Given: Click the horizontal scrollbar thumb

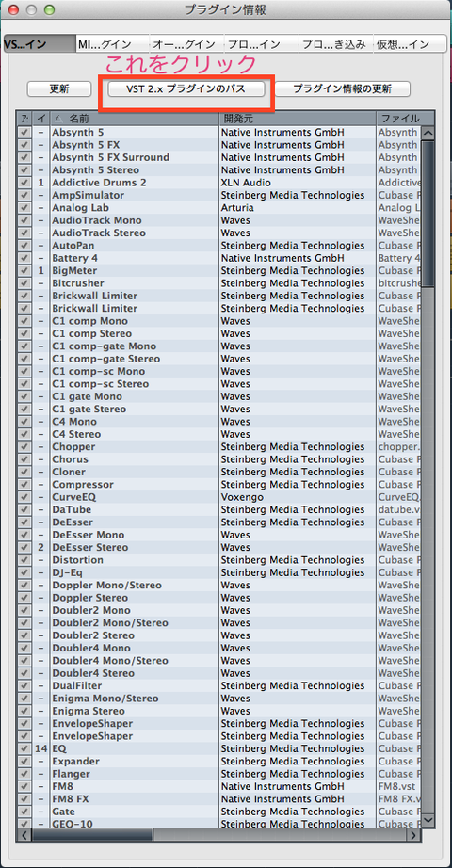Looking at the screenshot, I should (92, 834).
